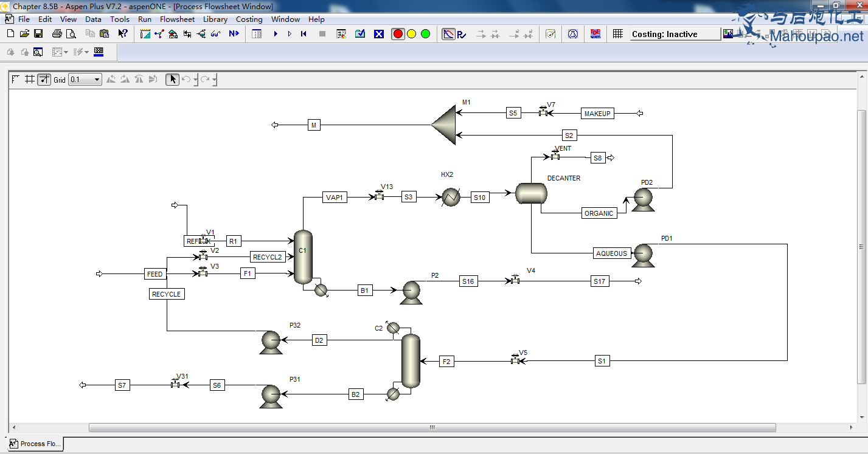The height and width of the screenshot is (454, 868).
Task: Open the Window menu
Action: coord(285,19)
